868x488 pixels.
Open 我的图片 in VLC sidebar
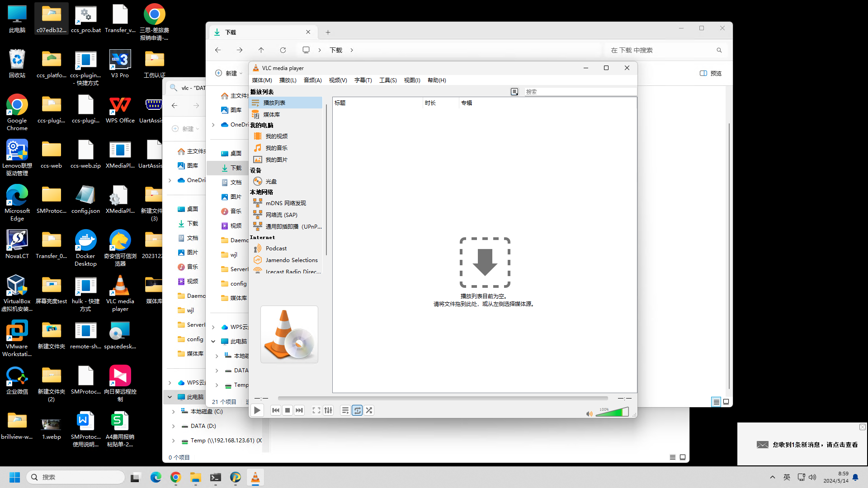click(x=286, y=160)
